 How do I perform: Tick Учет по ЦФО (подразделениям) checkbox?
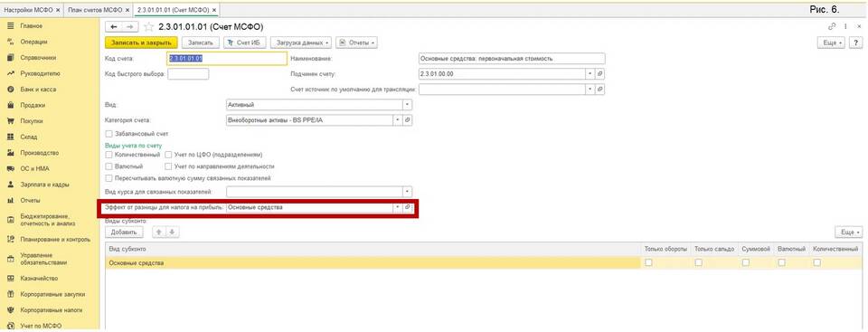168,155
